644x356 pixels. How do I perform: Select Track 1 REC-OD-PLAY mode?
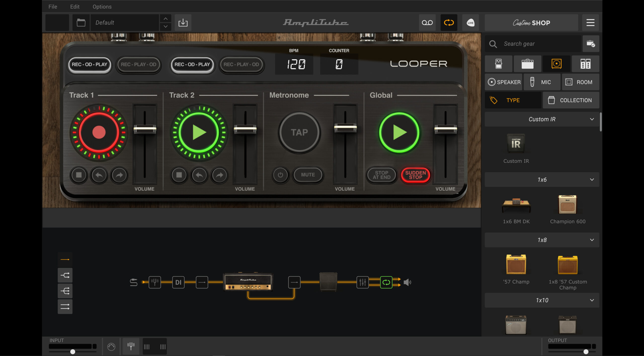click(x=90, y=65)
